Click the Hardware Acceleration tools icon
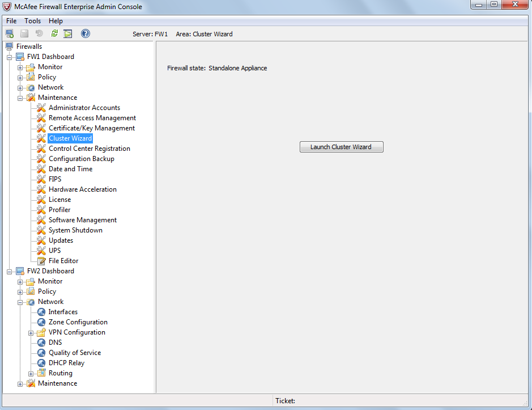Viewport: 532px width, 410px height. (x=41, y=189)
